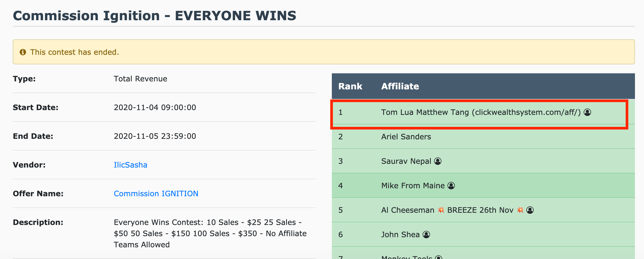
Task: Click second spark emoji after 26th Nov
Action: 520,210
